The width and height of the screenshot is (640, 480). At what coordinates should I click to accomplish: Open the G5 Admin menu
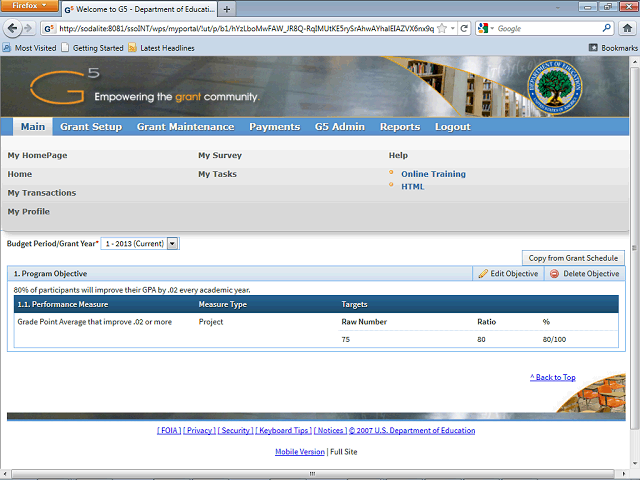coord(340,127)
